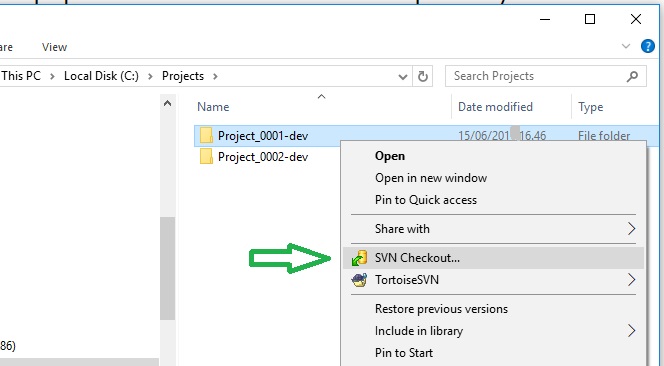
Task: Sort by the Date modified column header
Action: [x=495, y=107]
